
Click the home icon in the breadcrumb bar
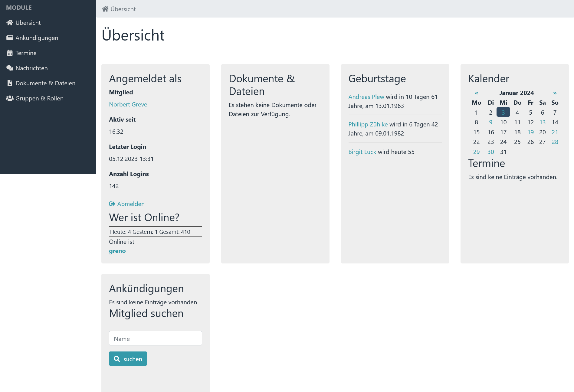(105, 9)
